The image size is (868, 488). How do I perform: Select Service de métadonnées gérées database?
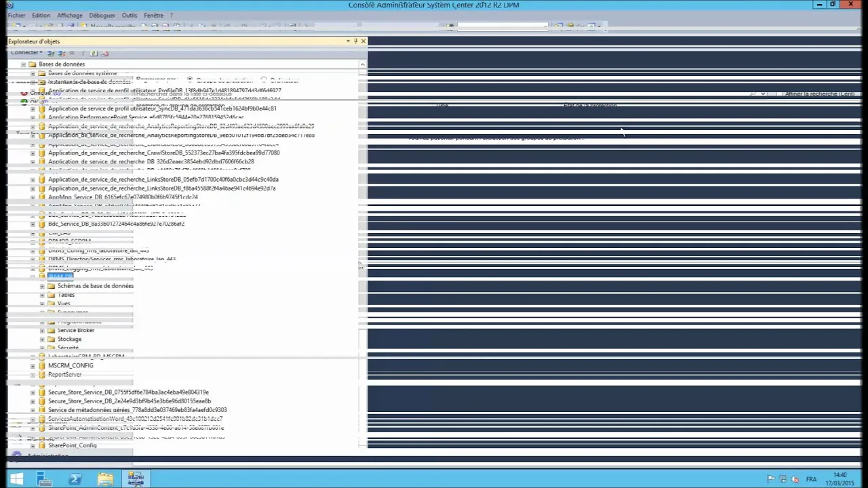(137, 410)
